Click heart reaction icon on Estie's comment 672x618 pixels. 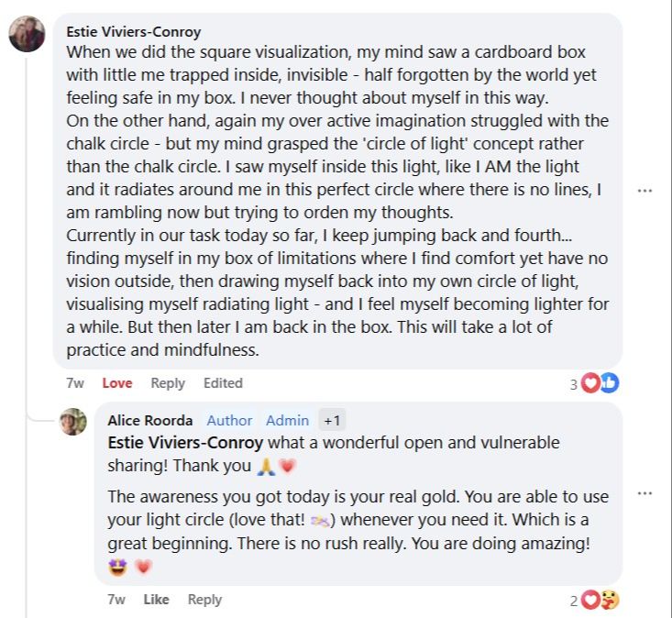(x=590, y=383)
